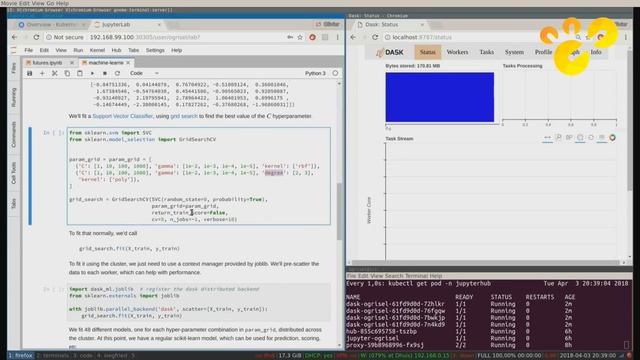
Task: Switch to the futures.ipynb notebook tab
Action: 47,63
